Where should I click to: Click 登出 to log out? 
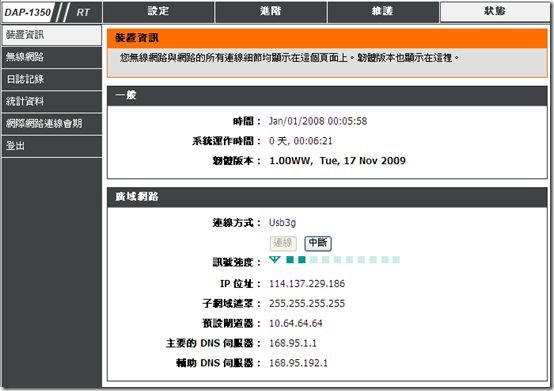click(52, 146)
